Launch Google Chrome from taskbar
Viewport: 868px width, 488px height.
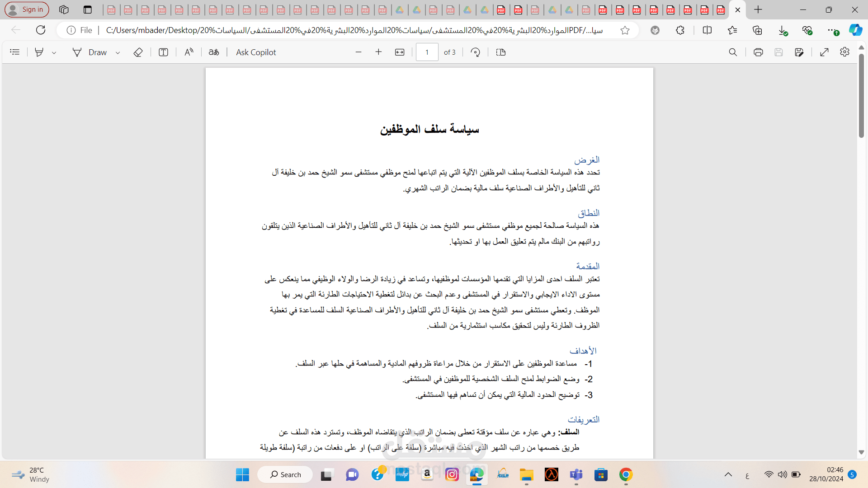tap(626, 474)
